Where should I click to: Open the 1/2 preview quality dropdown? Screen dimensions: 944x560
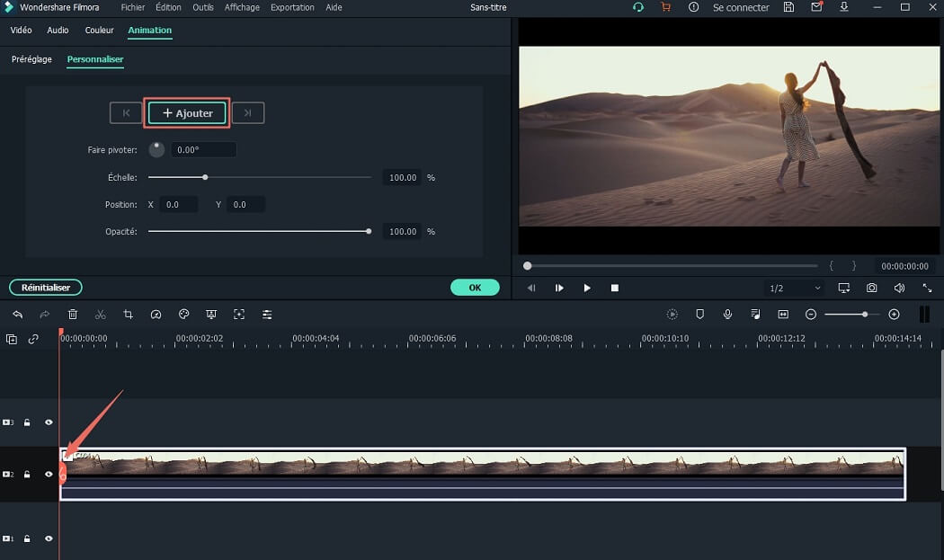(x=795, y=289)
